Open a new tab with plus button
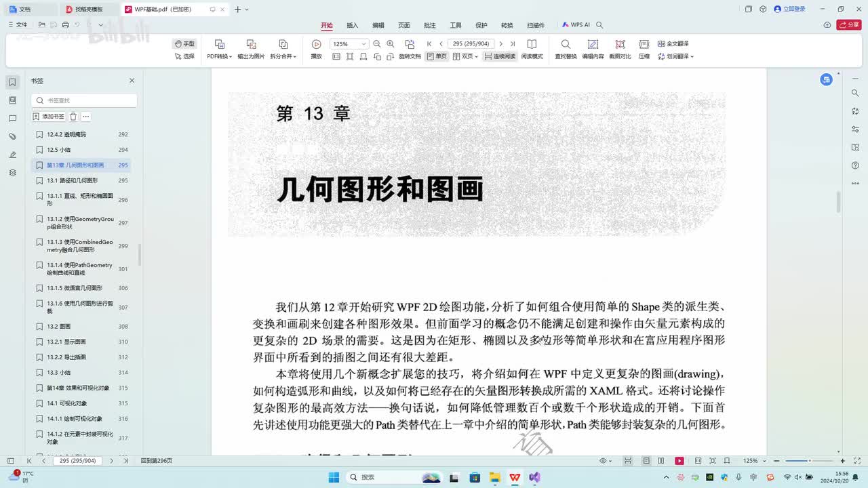This screenshot has width=868, height=488. (x=237, y=9)
